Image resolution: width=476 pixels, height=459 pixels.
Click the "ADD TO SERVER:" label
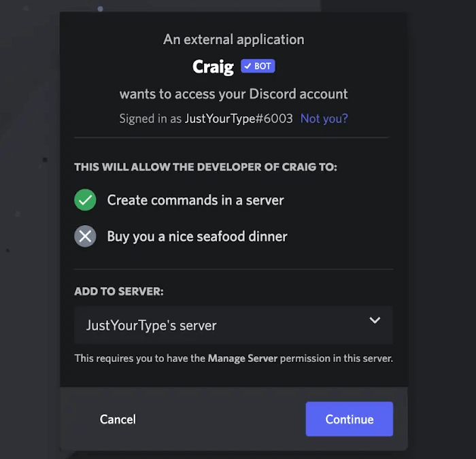(119, 291)
